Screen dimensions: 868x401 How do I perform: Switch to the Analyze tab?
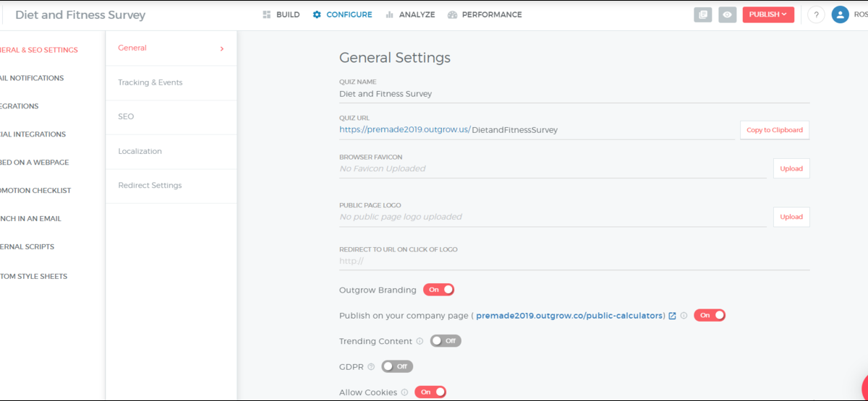pyautogui.click(x=410, y=14)
